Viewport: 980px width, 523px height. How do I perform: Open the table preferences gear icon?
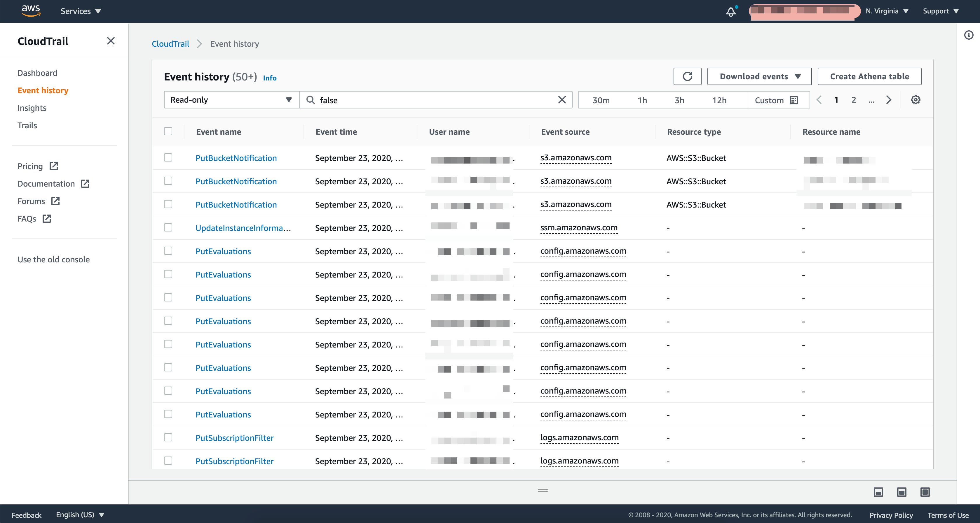pyautogui.click(x=916, y=100)
